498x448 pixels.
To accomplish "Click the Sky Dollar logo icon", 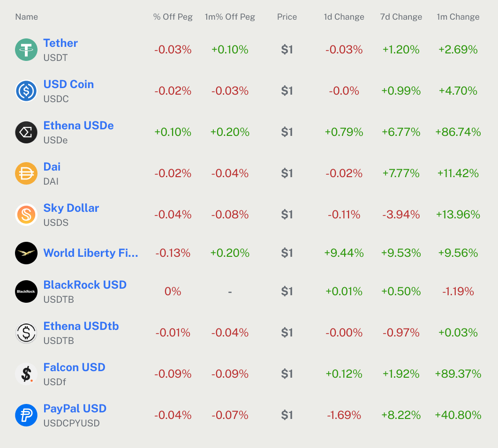I will pyautogui.click(x=26, y=215).
